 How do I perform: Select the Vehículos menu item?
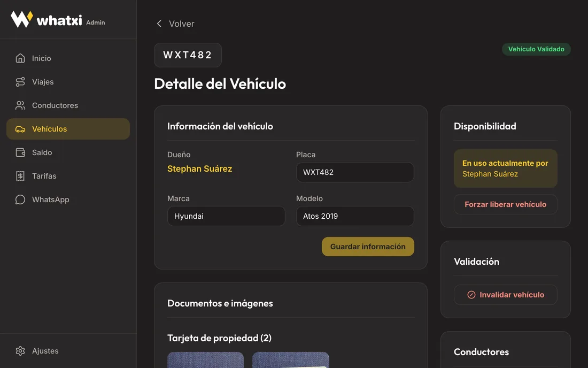pos(68,129)
